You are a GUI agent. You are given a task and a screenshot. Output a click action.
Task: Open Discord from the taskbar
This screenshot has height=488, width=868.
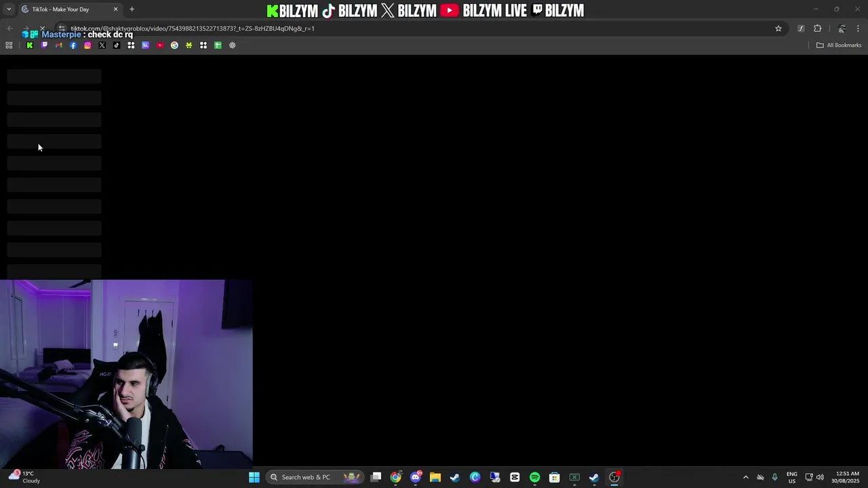coord(416,477)
